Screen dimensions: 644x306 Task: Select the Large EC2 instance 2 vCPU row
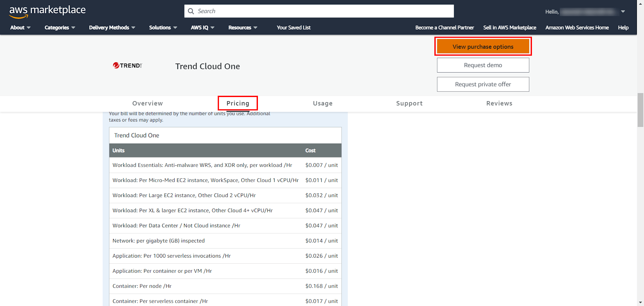(225, 195)
